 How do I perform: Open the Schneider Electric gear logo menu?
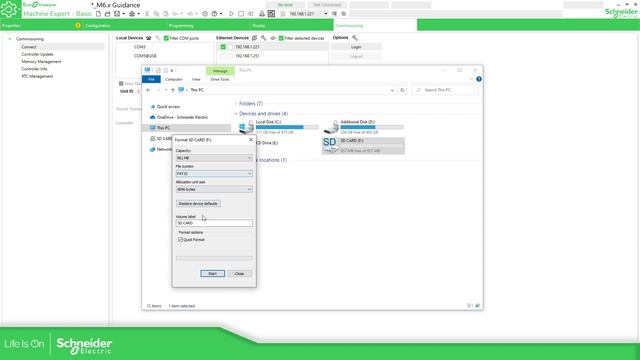[10, 9]
